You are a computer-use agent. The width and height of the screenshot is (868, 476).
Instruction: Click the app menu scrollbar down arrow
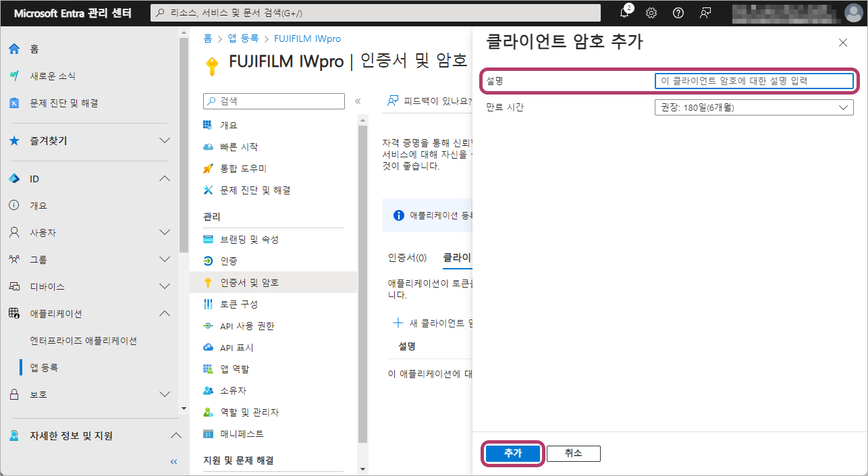click(362, 469)
